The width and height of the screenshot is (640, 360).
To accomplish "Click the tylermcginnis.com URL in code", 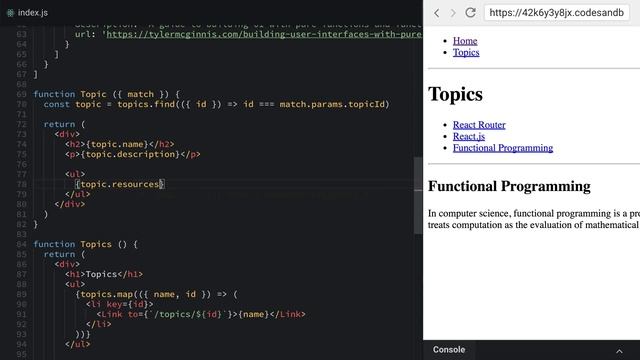I will point(264,34).
